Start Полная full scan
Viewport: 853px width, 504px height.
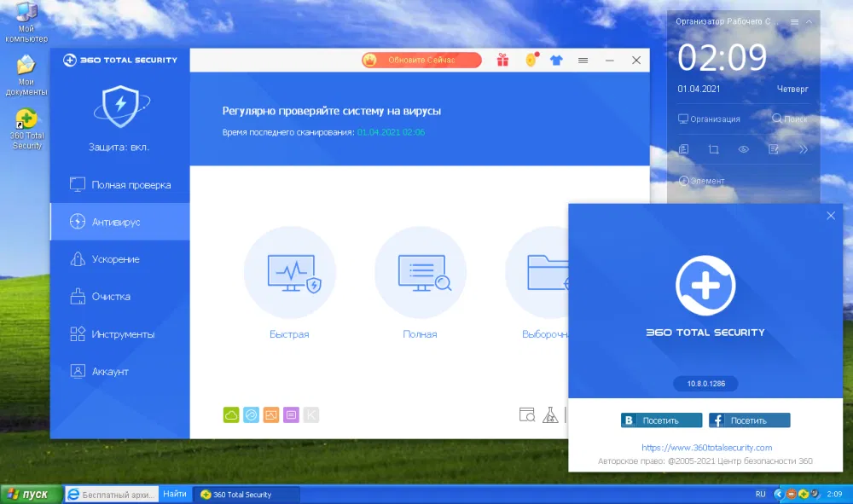point(421,272)
